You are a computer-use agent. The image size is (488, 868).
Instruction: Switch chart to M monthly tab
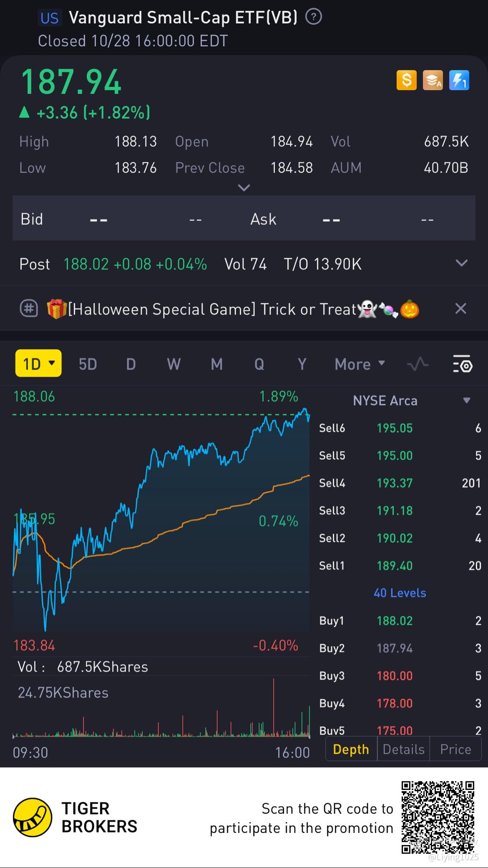[216, 364]
